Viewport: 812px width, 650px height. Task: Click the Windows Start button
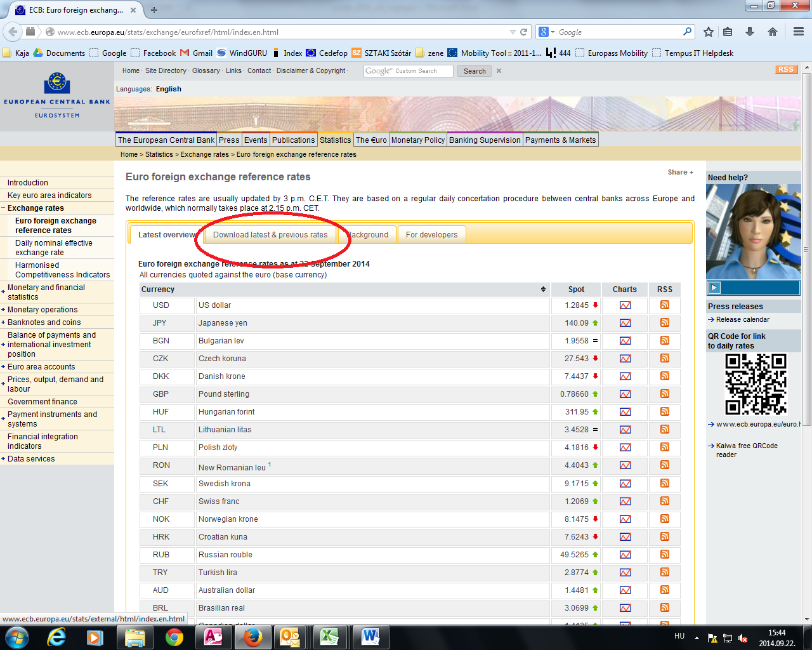(x=17, y=637)
